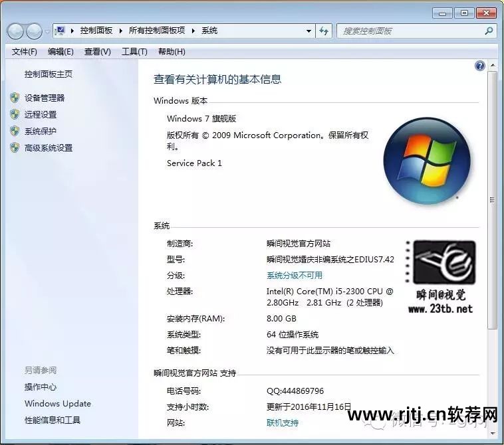Click the 更新于2016年11月16日 value
Image resolution: width=504 pixels, height=445 pixels.
click(309, 406)
